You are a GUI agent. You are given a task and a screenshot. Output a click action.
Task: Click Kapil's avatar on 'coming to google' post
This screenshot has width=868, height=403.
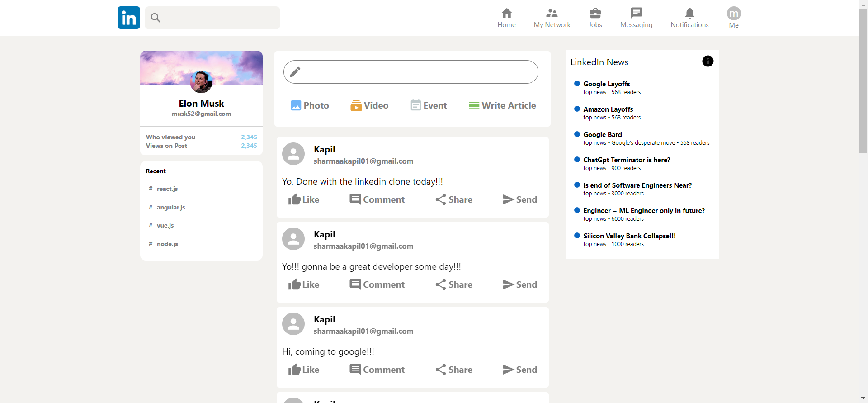click(x=293, y=324)
